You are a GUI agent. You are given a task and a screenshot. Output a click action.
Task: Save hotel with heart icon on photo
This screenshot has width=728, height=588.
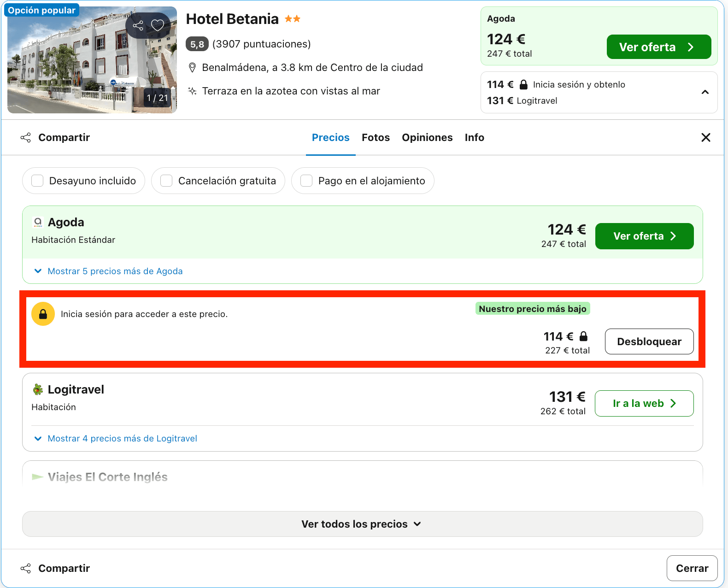click(x=158, y=25)
